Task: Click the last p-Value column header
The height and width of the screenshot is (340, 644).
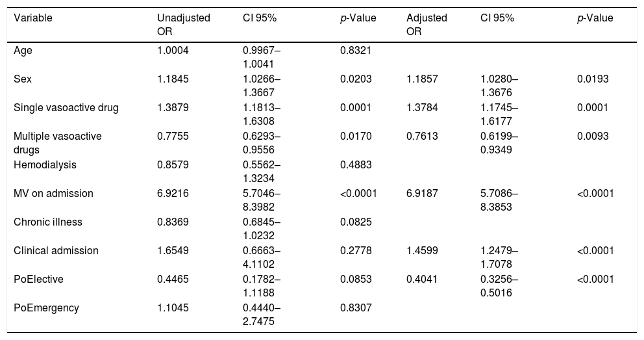Action: tap(595, 18)
